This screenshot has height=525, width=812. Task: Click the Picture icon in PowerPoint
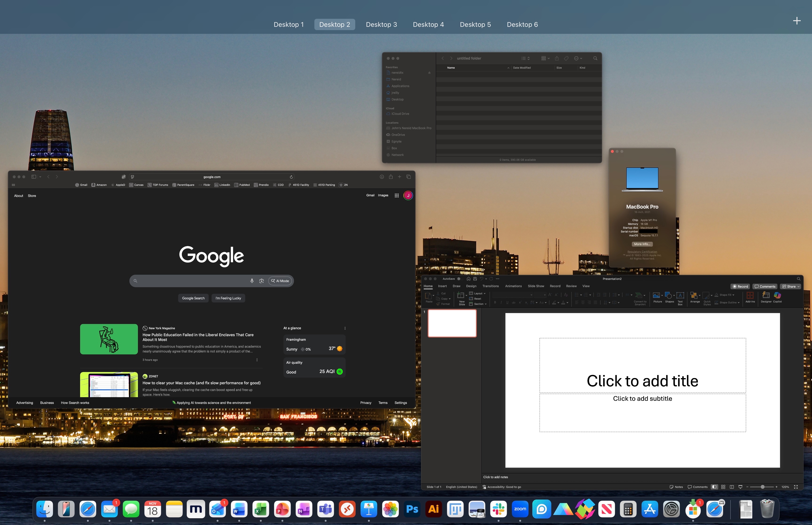click(656, 296)
